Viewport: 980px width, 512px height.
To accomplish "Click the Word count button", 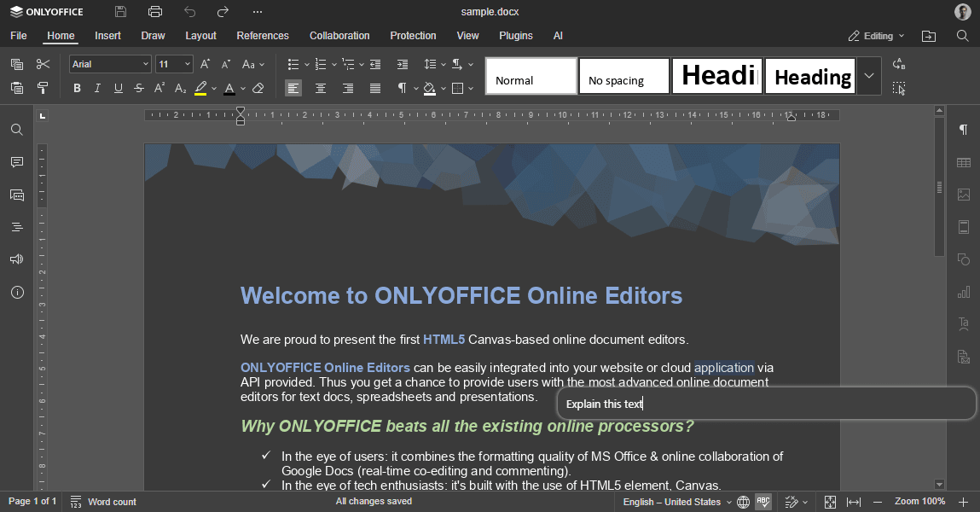I will pyautogui.click(x=103, y=502).
